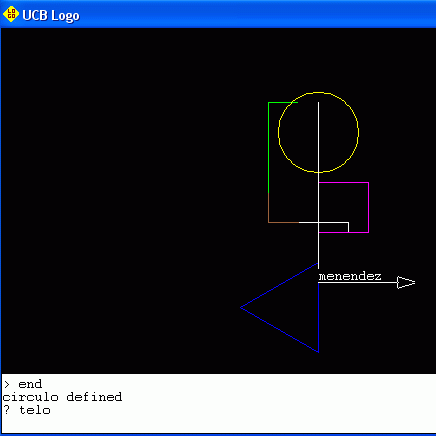436x436 pixels.
Task: Click the turtle cursor arrow on the canvas
Action: (x=406, y=283)
